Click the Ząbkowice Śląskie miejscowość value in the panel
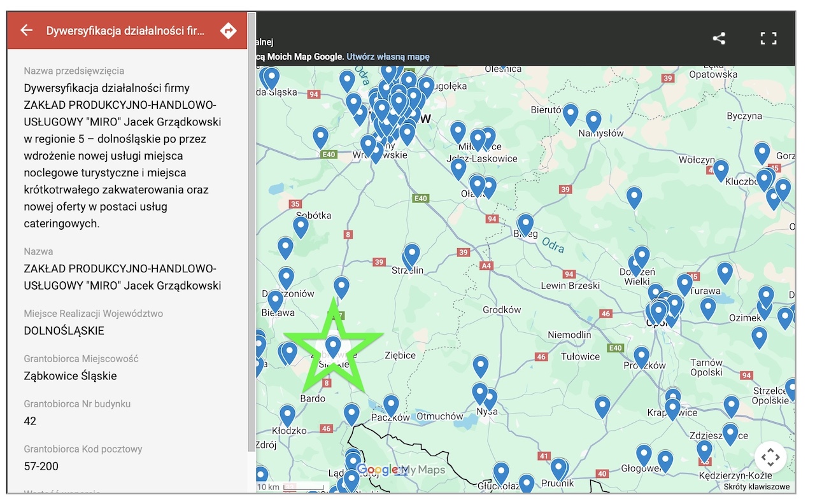Viewport: 815px width, 504px height. tap(70, 376)
